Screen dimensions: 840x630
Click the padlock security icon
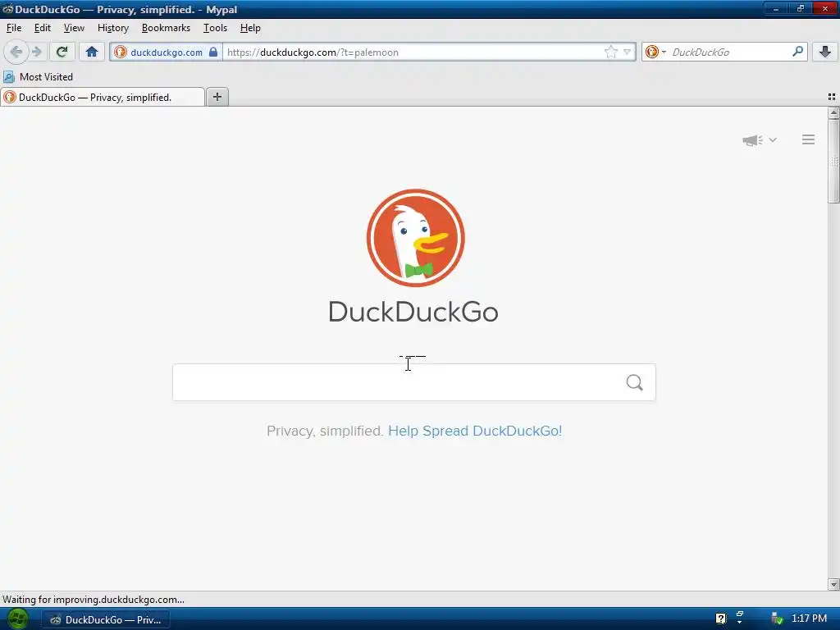(x=213, y=52)
